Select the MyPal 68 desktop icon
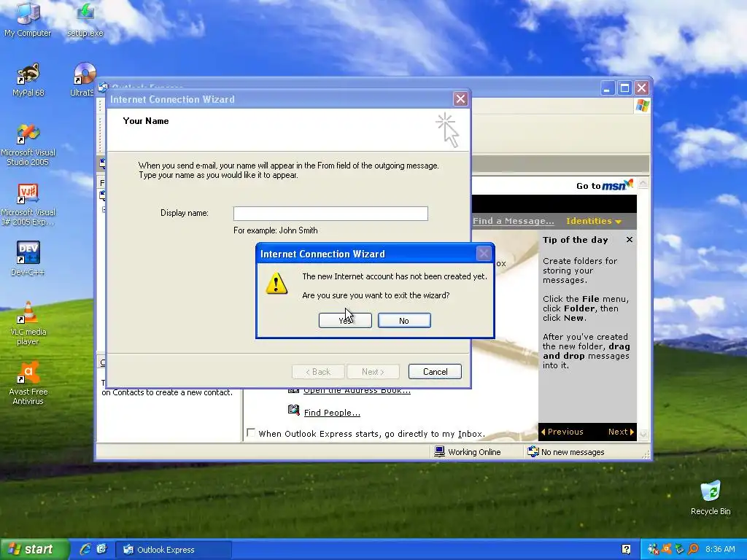This screenshot has width=747, height=560. pyautogui.click(x=28, y=79)
